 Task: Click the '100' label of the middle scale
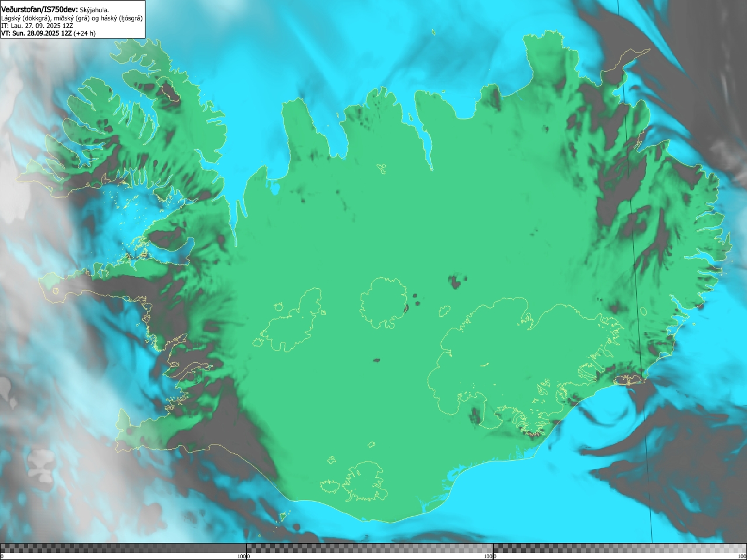pyautogui.click(x=488, y=556)
